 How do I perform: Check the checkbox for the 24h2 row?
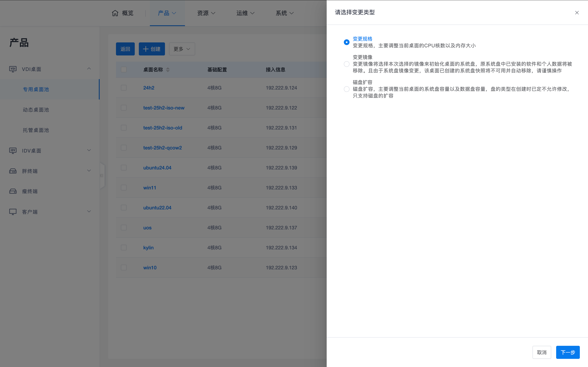point(124,88)
